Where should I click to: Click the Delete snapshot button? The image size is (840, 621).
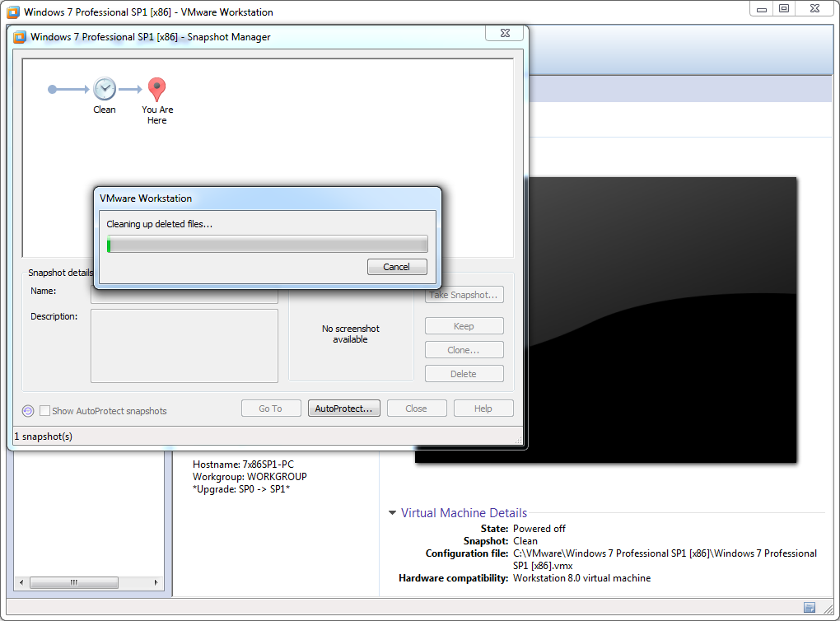tap(464, 374)
